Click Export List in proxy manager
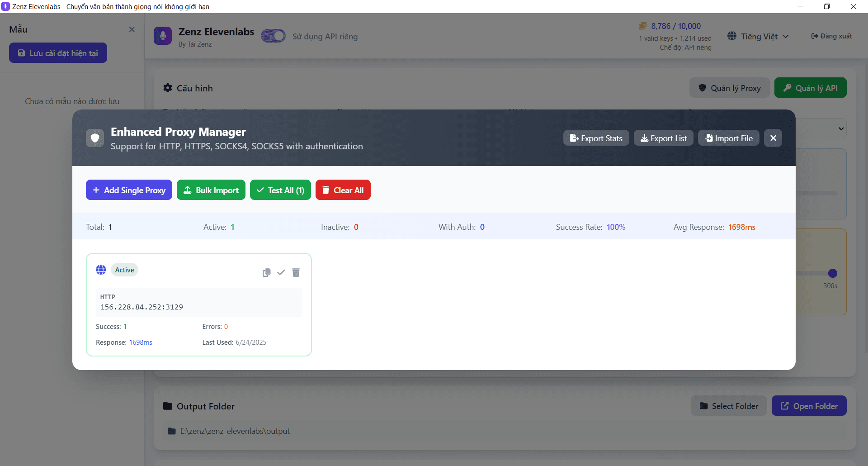This screenshot has height=466, width=868. [x=663, y=138]
